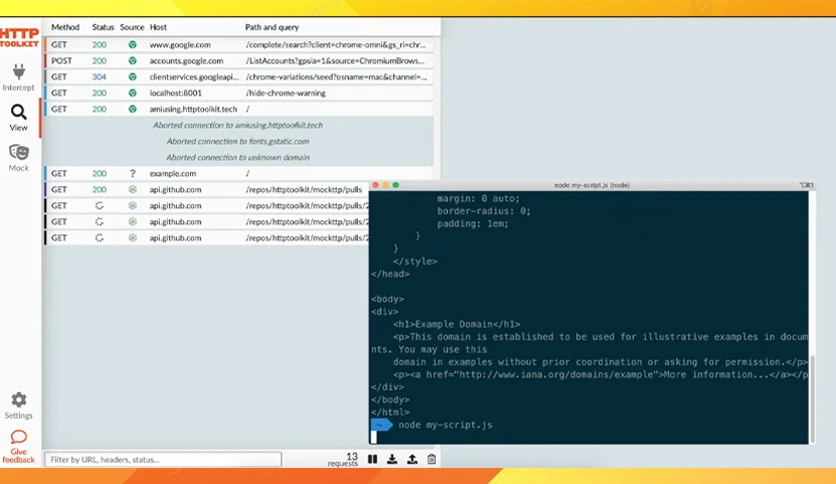Viewport: 836px width, 484px height.
Task: Focus the Filter by URL, headers, status field
Action: (x=163, y=459)
